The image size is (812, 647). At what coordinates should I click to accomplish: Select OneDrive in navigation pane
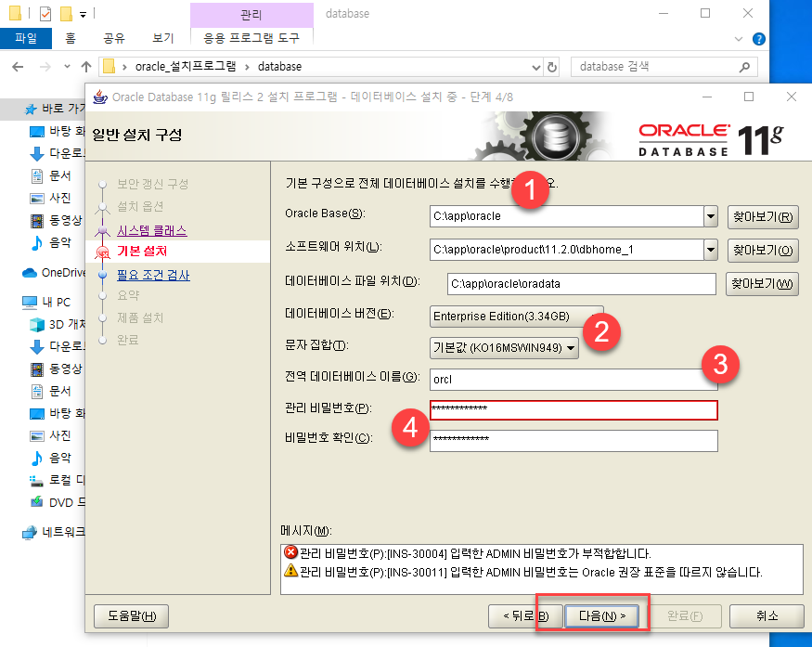pyautogui.click(x=53, y=273)
